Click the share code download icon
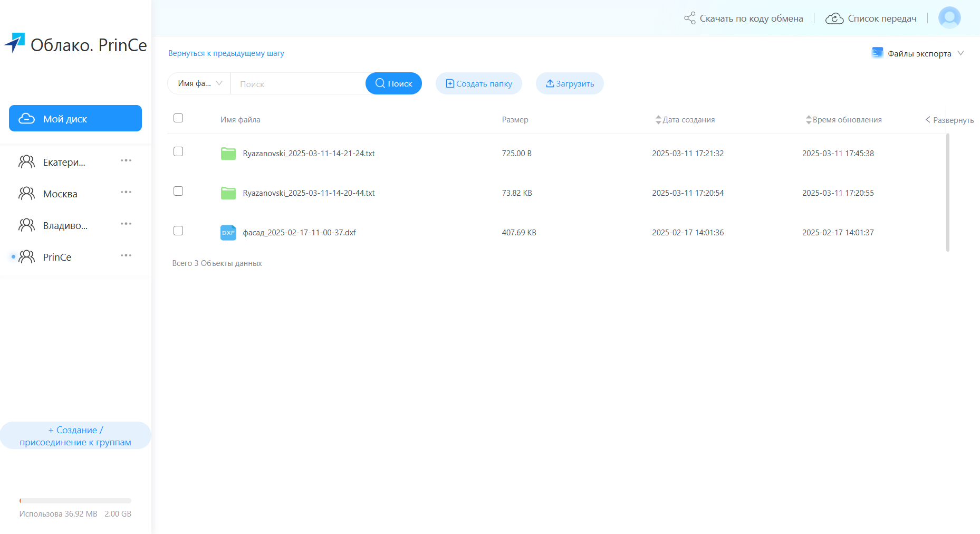Image resolution: width=980 pixels, height=534 pixels. 689,18
